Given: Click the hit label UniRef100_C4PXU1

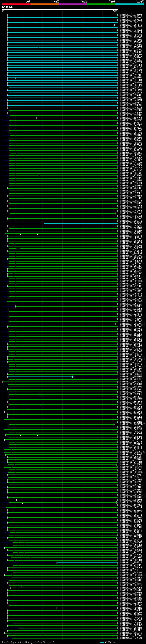Looking at the screenshot, I should pyautogui.click(x=131, y=392).
